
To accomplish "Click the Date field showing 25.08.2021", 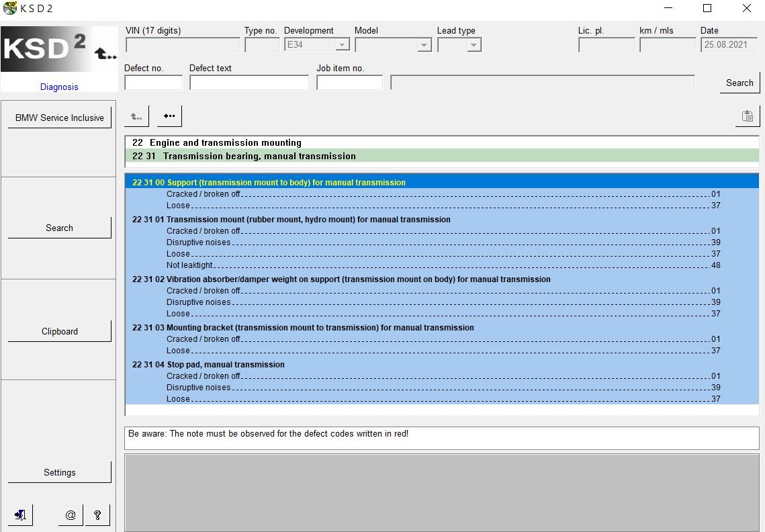I will tap(729, 45).
